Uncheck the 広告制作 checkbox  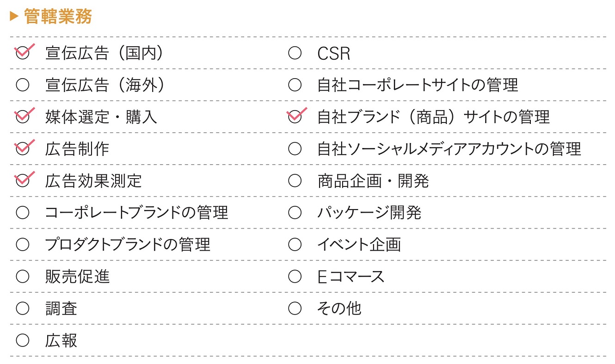tap(22, 149)
